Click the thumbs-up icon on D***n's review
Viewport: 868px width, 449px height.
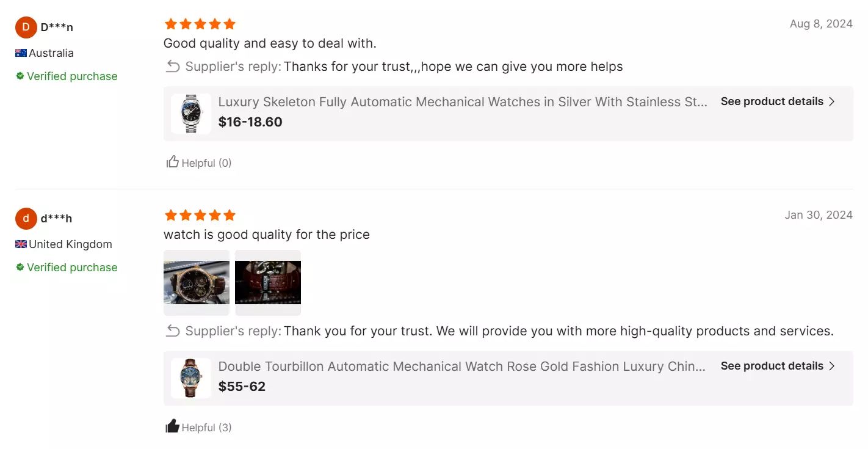point(172,162)
